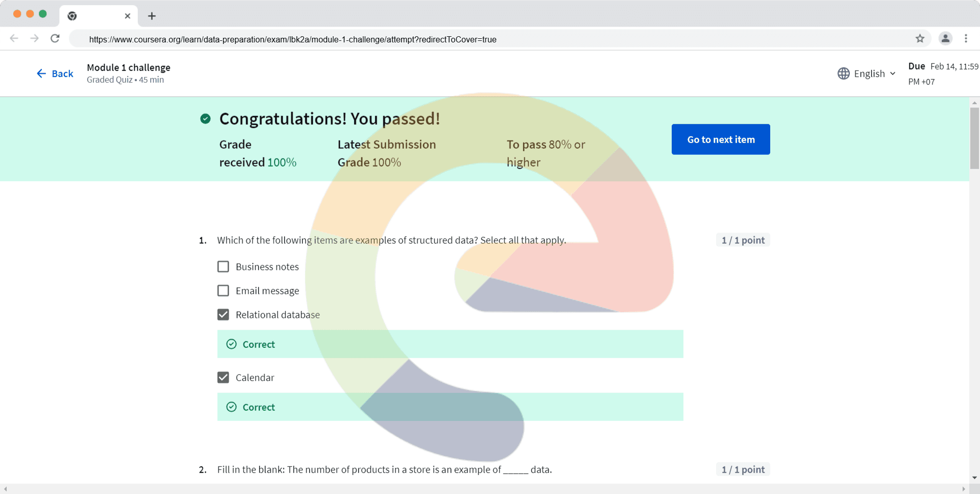Click the browser forward arrow icon

pyautogui.click(x=34, y=38)
